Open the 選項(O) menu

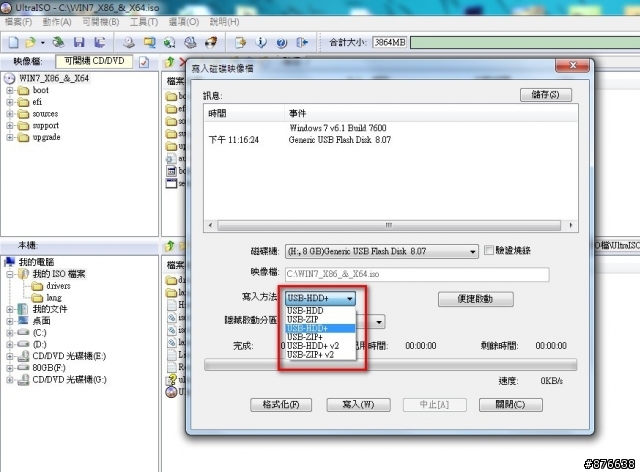click(x=184, y=22)
